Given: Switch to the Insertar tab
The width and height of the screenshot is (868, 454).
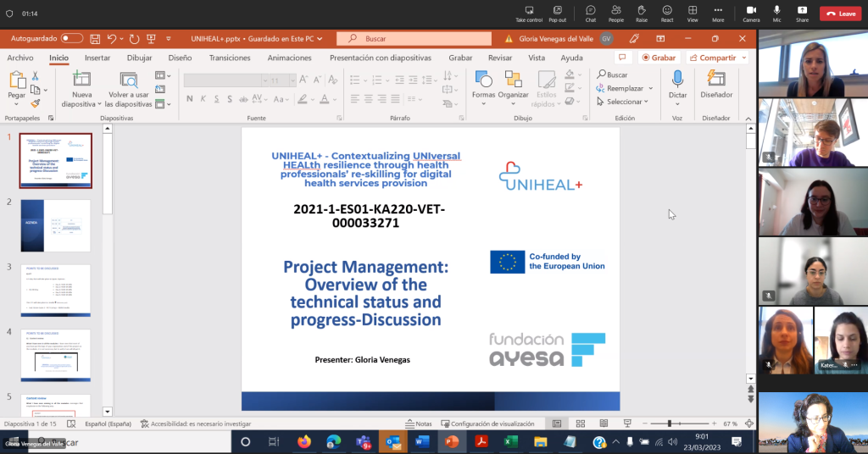Looking at the screenshot, I should pos(97,58).
